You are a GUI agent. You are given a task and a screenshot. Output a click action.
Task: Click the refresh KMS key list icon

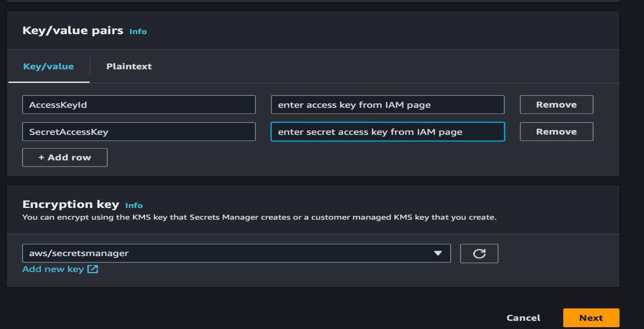click(x=479, y=253)
